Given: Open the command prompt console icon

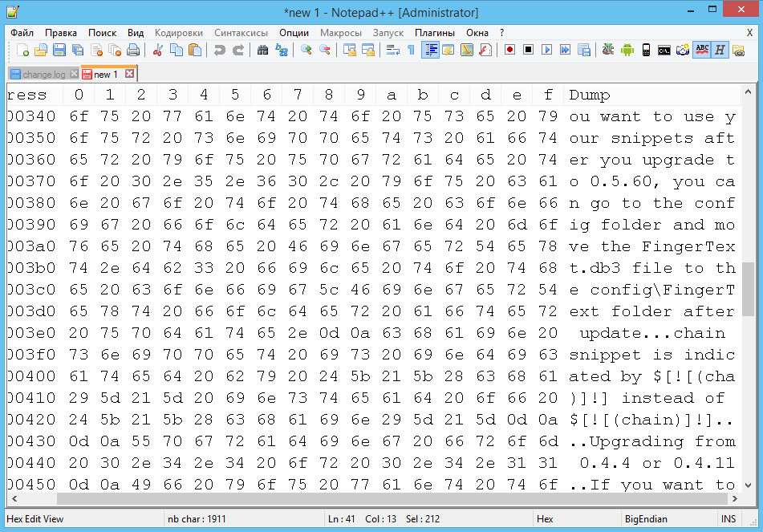Looking at the screenshot, I should pos(664,50).
